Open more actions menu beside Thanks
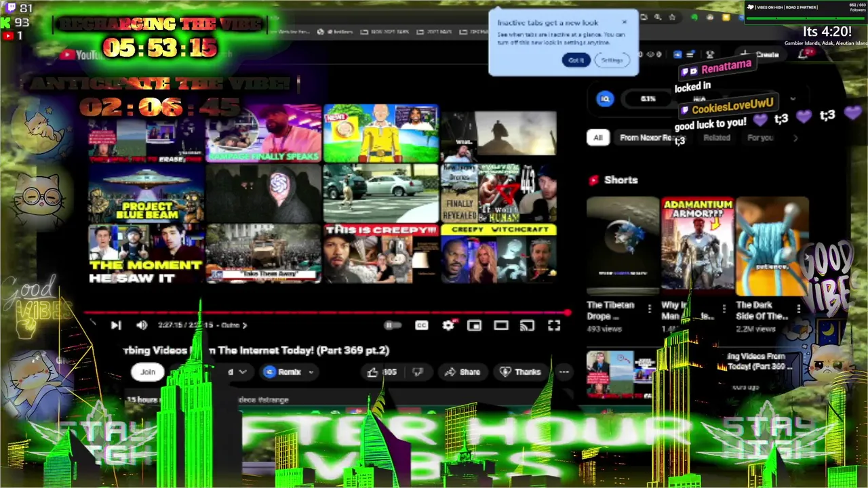Image resolution: width=868 pixels, height=488 pixels. point(564,372)
